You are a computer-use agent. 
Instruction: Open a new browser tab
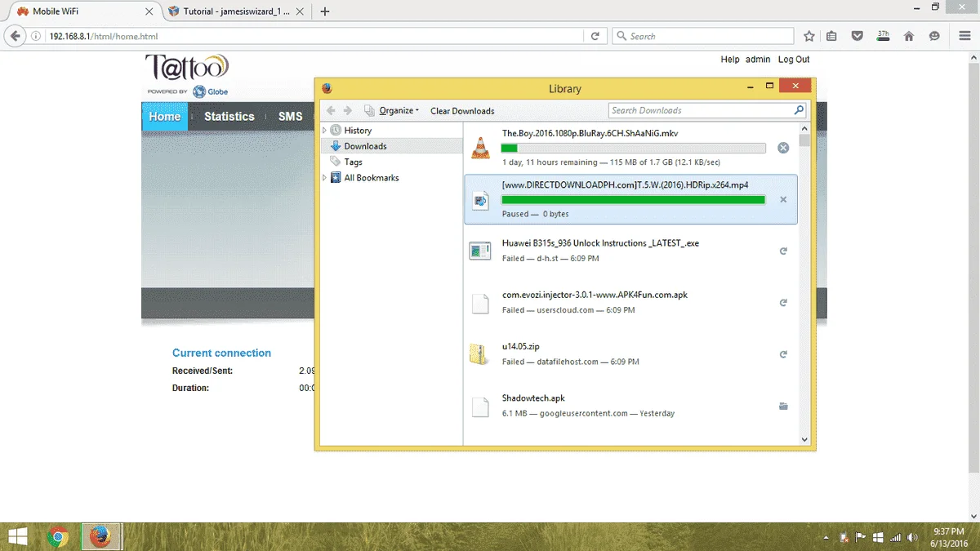(x=325, y=11)
